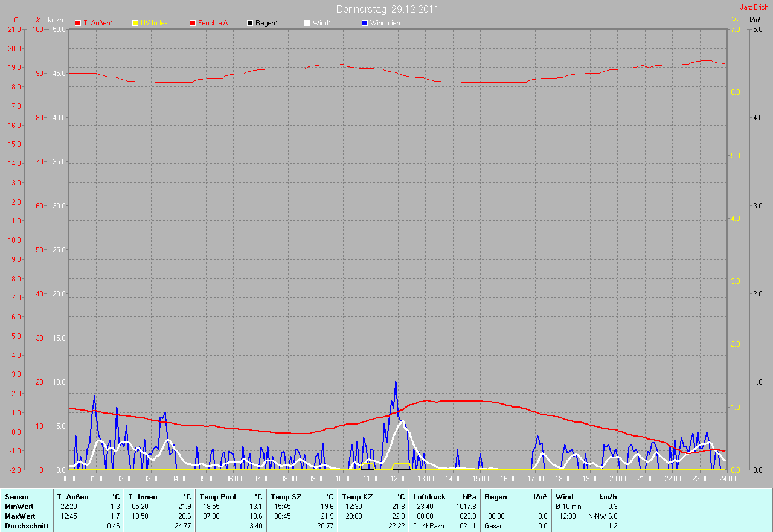Screen dimensions: 773x532
Task: Click the chart title Donnerstag, 29.12.2011
Action: 387,9
